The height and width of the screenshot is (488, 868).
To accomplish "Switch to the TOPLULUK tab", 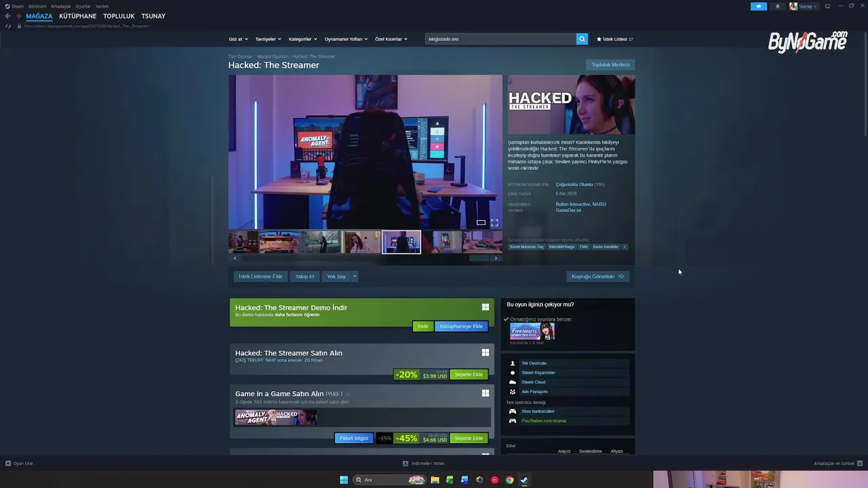I will [x=119, y=16].
